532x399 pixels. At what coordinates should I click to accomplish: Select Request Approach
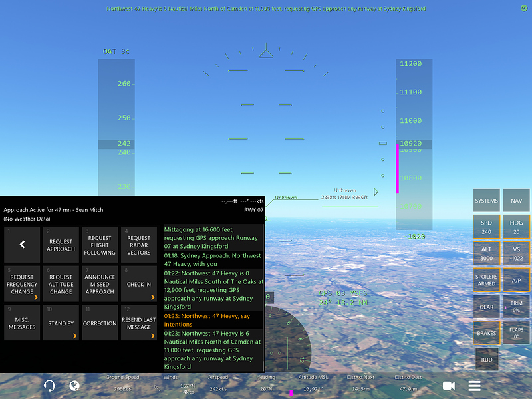(x=61, y=245)
